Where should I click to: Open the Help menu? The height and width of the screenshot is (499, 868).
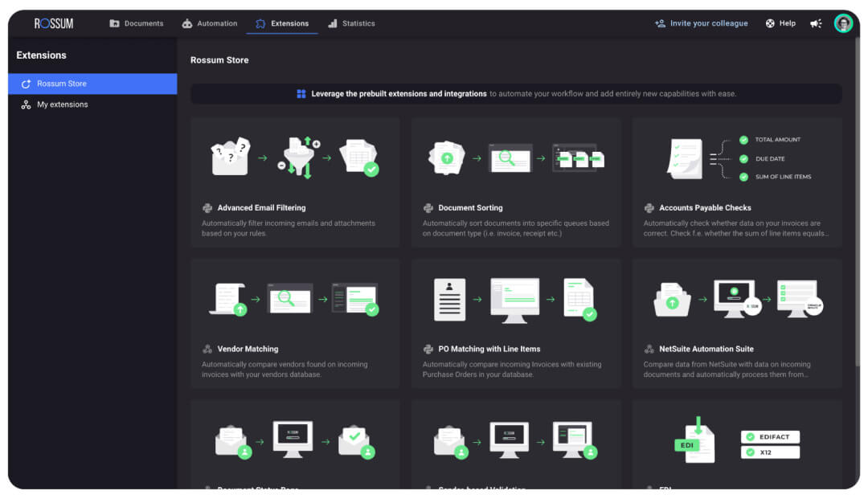click(x=780, y=23)
